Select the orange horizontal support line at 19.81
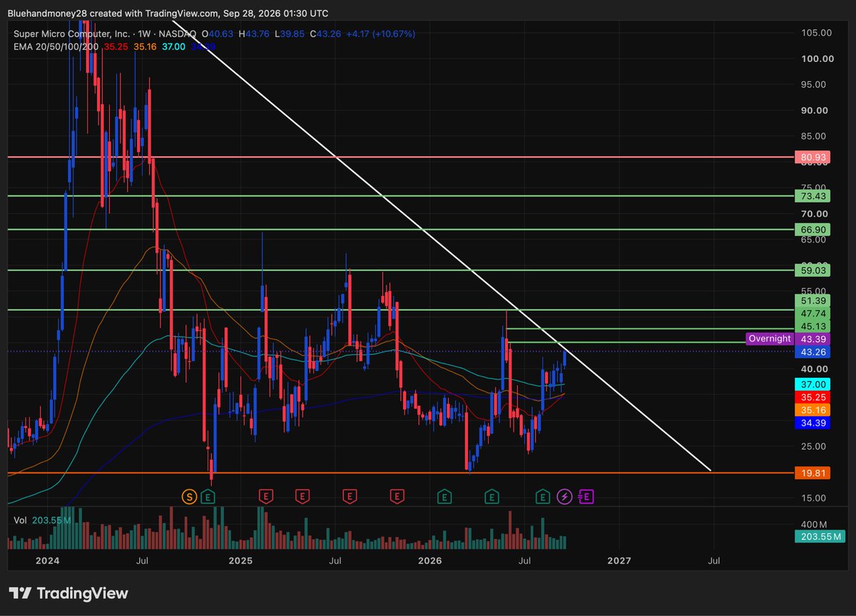 click(399, 473)
